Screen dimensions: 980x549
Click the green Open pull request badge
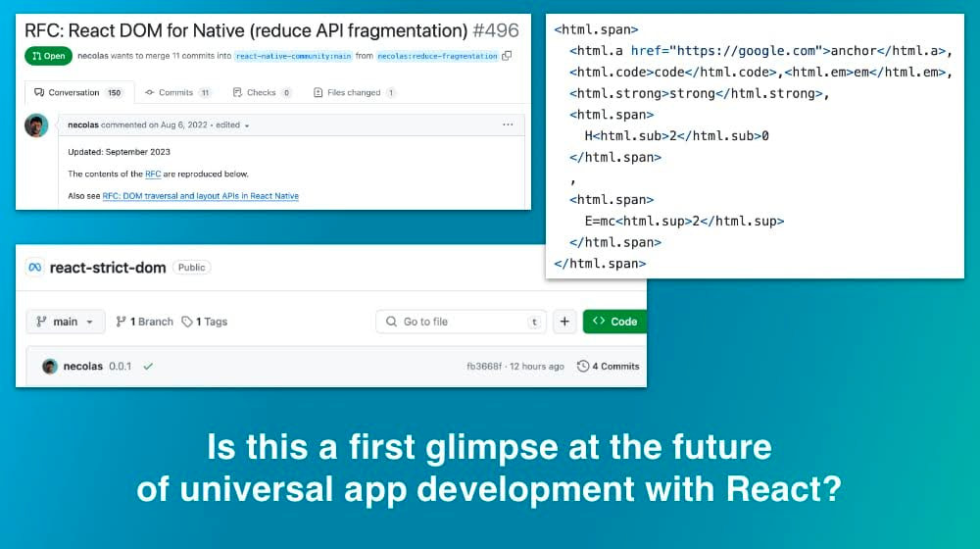(x=49, y=56)
